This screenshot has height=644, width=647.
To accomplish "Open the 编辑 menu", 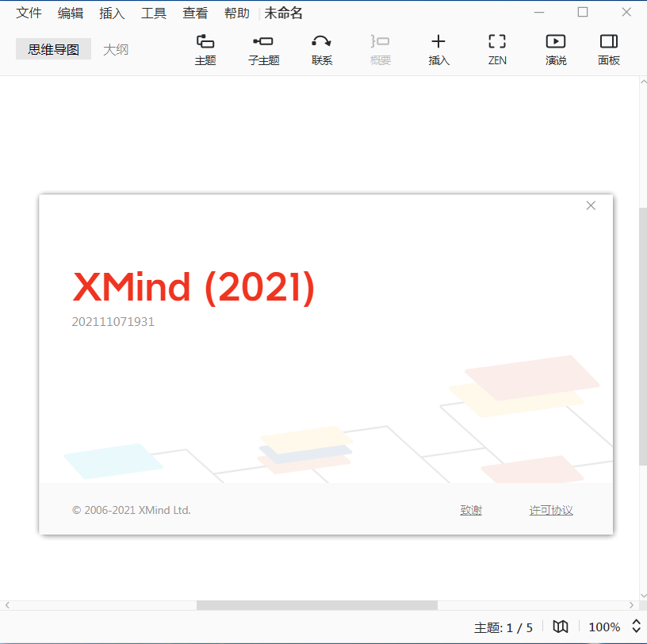I will coord(71,13).
